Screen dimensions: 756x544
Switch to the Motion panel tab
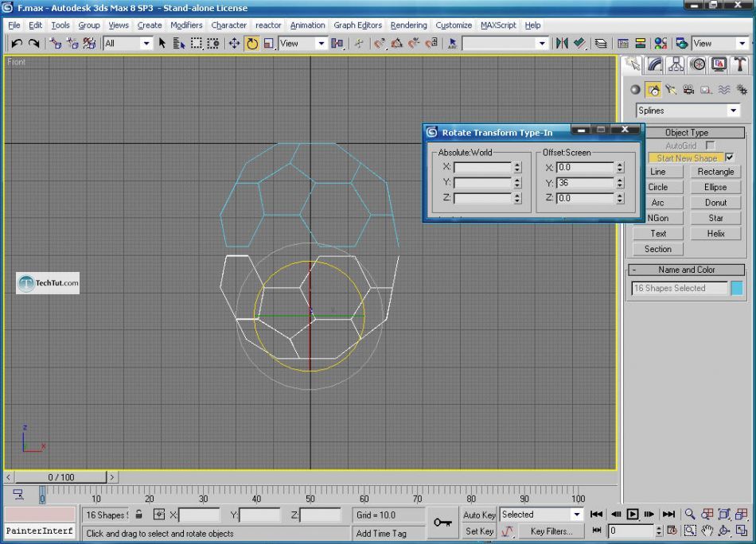coord(698,64)
